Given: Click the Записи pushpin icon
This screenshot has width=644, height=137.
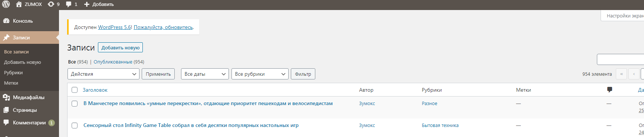Looking at the screenshot, I should [6, 37].
